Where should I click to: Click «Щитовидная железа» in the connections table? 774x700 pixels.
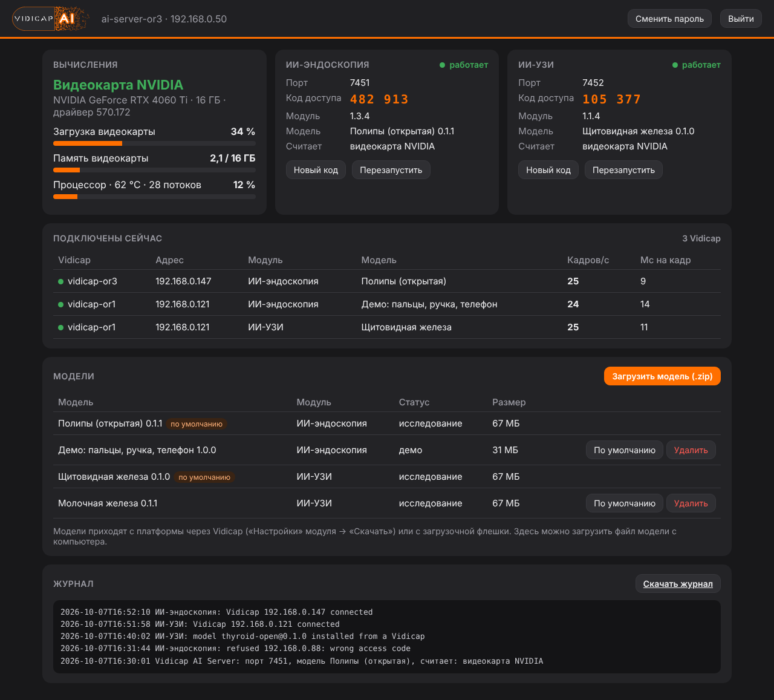click(x=406, y=327)
